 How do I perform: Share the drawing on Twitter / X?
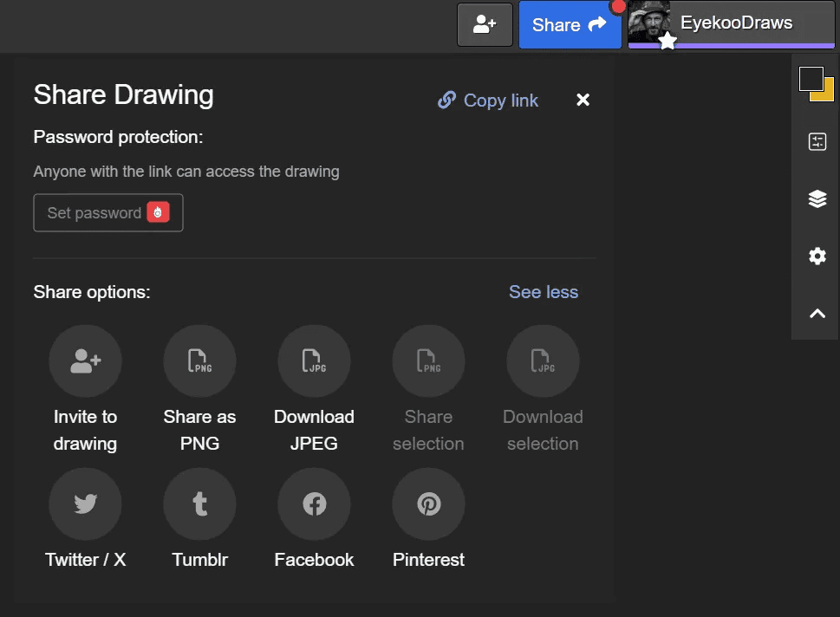pyautogui.click(x=85, y=504)
